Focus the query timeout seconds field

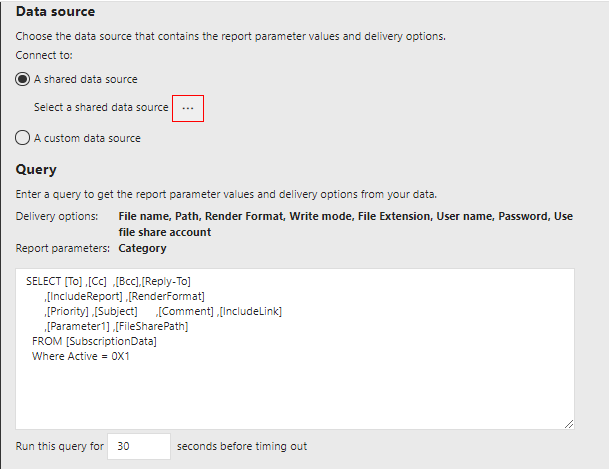(x=138, y=446)
